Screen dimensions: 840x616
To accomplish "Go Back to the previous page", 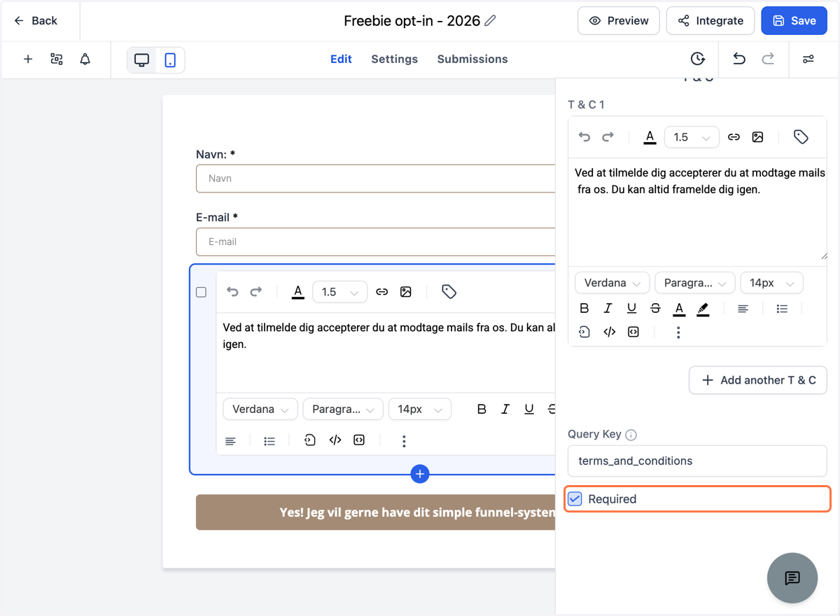I will click(x=36, y=21).
